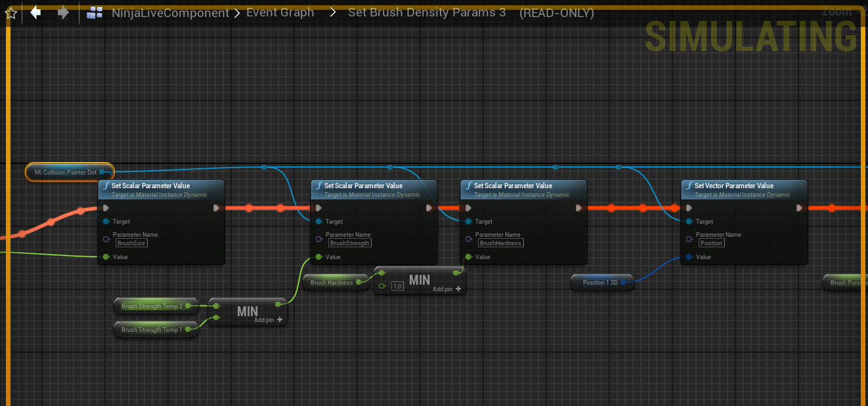Select the Brush Hardness variable node
Screen dimensions: 868x406
pos(331,283)
